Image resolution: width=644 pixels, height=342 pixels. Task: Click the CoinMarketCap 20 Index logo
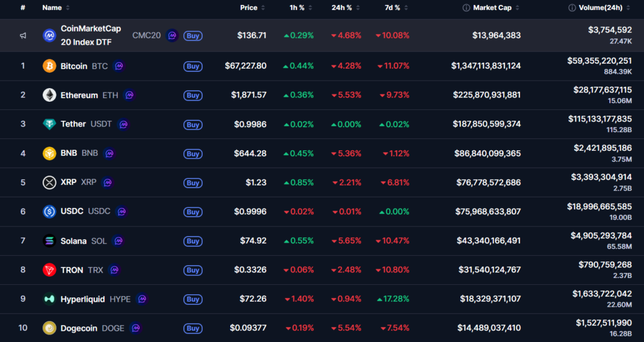[49, 35]
